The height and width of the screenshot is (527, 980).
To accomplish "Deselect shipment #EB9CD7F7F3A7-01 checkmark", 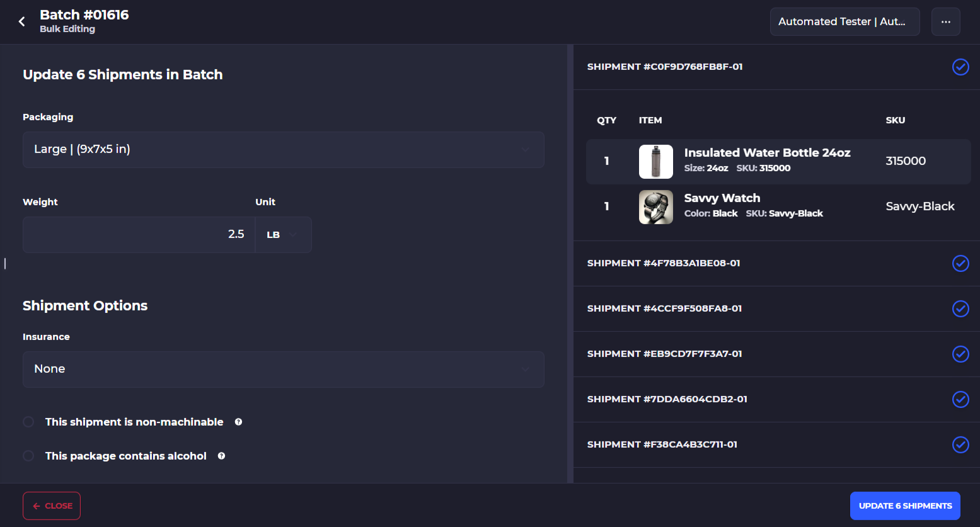I will (x=960, y=354).
